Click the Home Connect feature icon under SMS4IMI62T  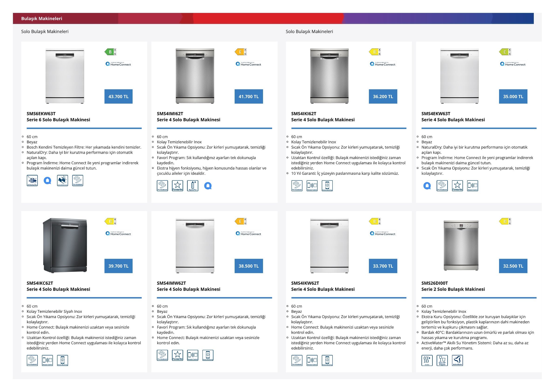click(208, 186)
